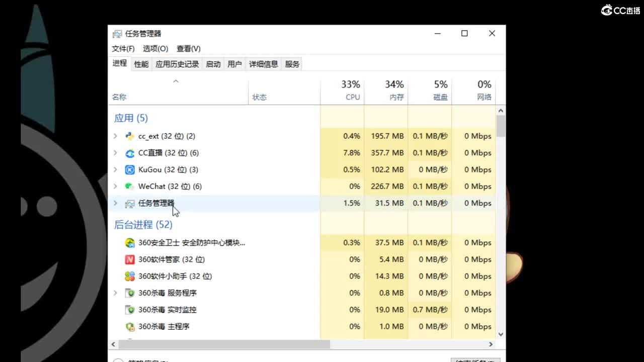Click the vertical scrollbar thumb of the process list
Image resolution: width=644 pixels, height=362 pixels.
point(501,126)
